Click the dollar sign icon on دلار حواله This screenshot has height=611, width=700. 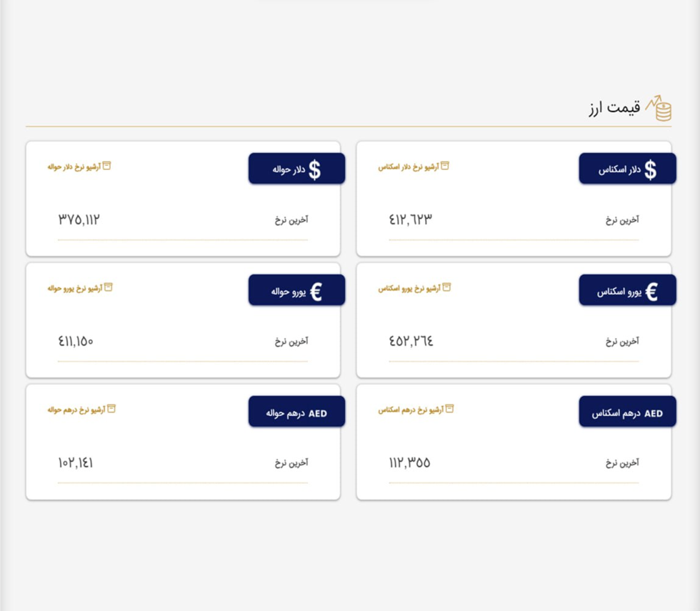pyautogui.click(x=315, y=170)
